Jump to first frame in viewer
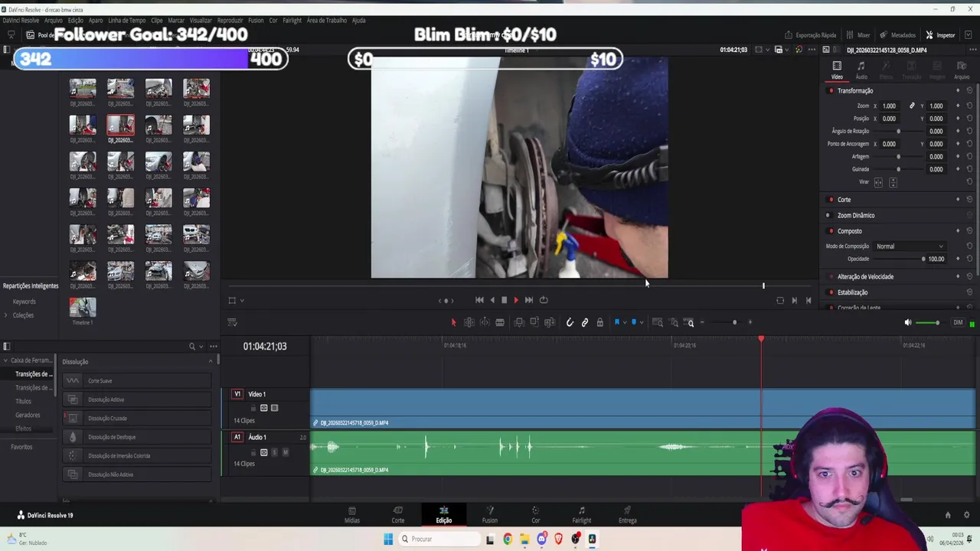The width and height of the screenshot is (980, 551). coord(479,300)
